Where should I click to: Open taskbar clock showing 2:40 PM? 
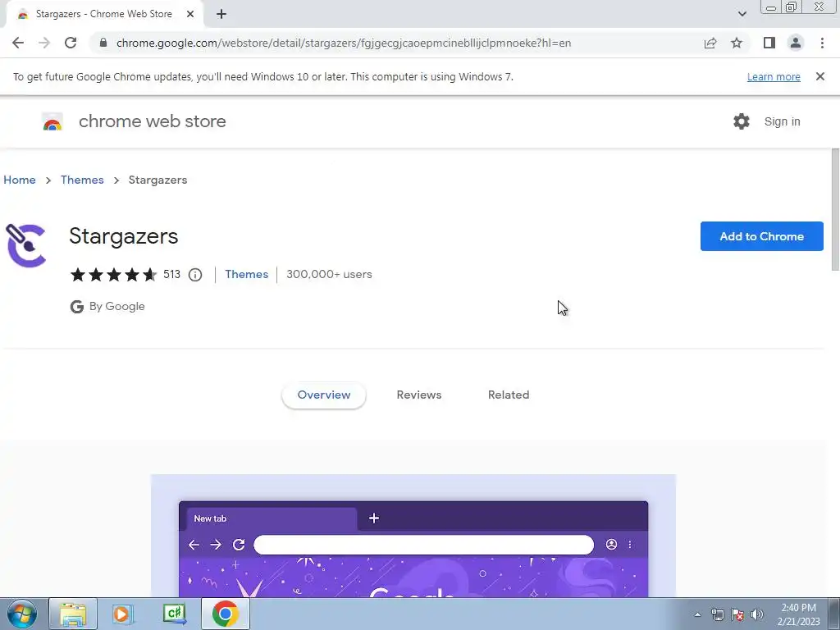[798, 614]
